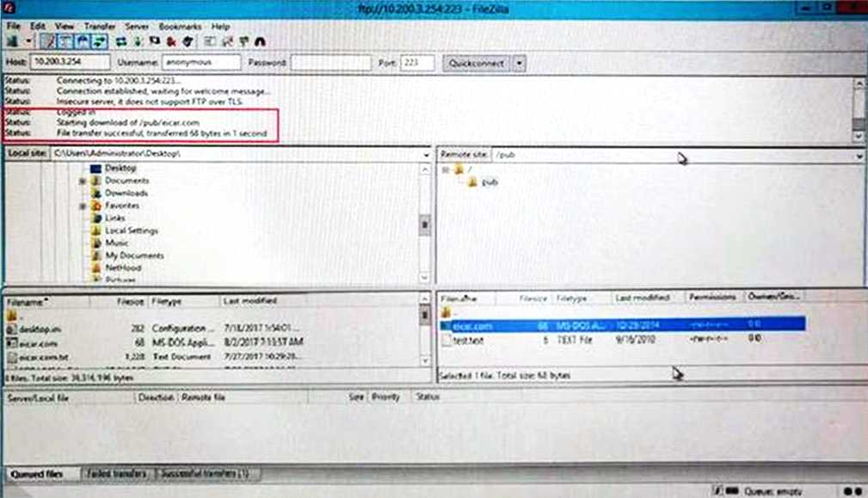Toggle the message log display
This screenshot has height=498, width=868.
[48, 41]
